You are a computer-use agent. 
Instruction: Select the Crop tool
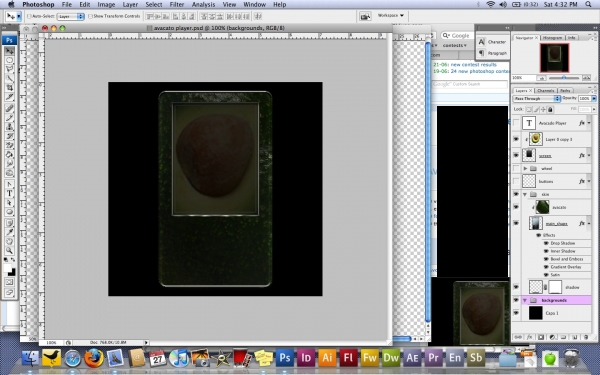10,88
